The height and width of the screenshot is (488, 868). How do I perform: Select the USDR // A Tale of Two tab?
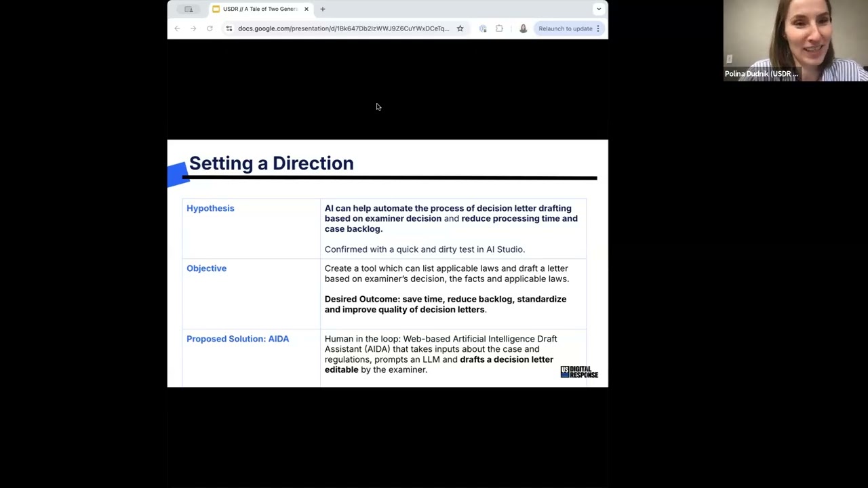pos(261,9)
